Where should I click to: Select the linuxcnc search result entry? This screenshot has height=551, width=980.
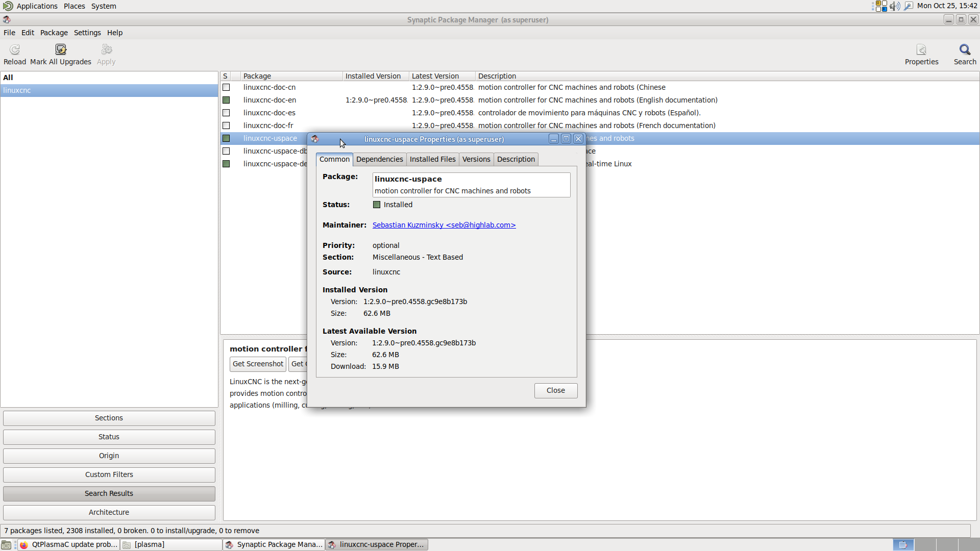click(x=109, y=90)
